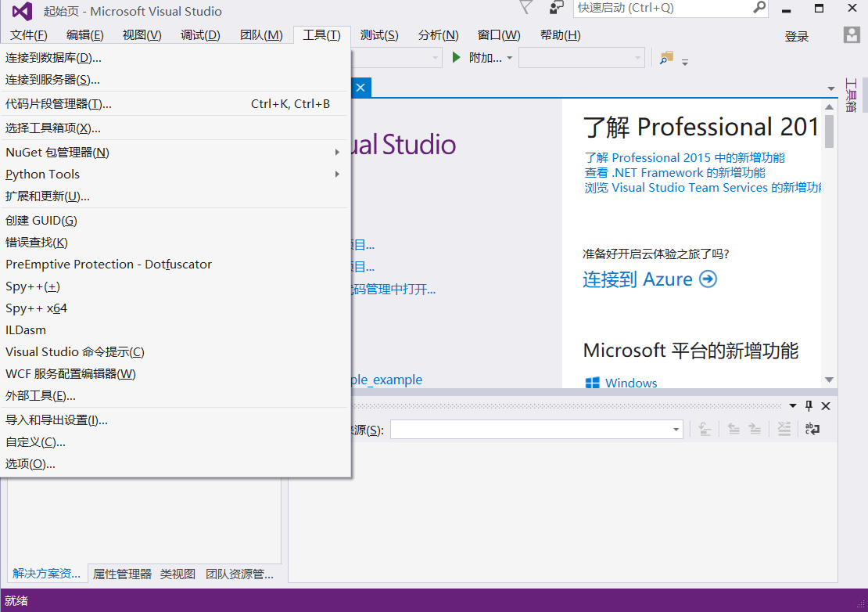Open the empty combo box right of 附加
The image size is (868, 612).
[x=581, y=58]
